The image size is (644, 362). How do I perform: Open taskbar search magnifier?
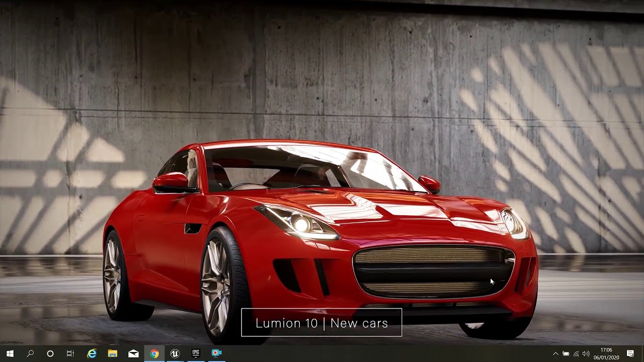30,353
